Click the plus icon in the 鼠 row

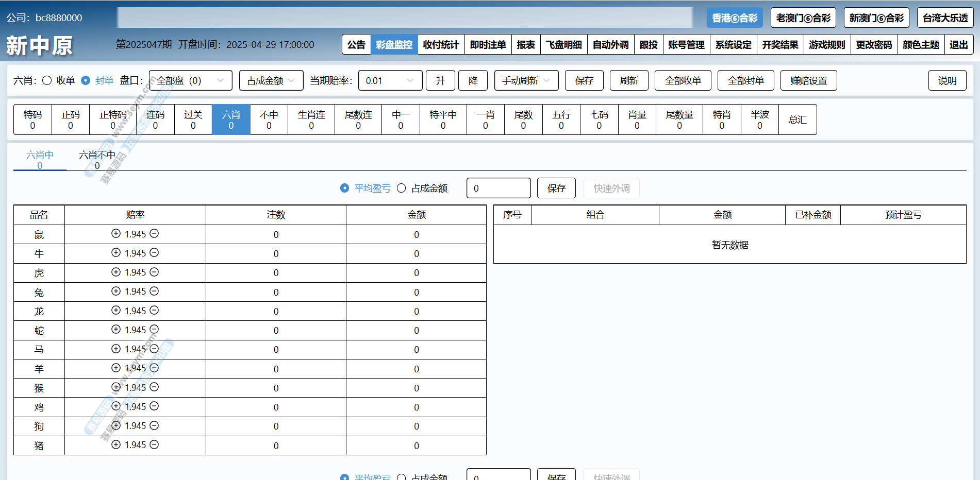(116, 234)
